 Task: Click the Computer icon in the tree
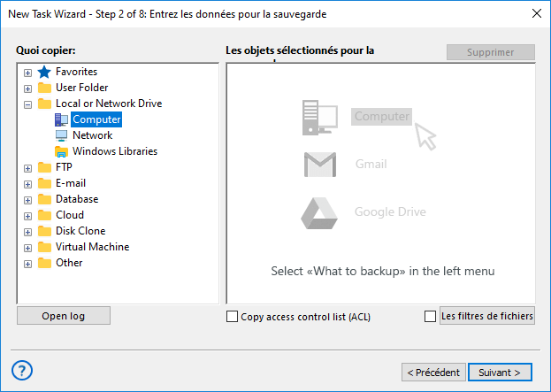point(61,119)
